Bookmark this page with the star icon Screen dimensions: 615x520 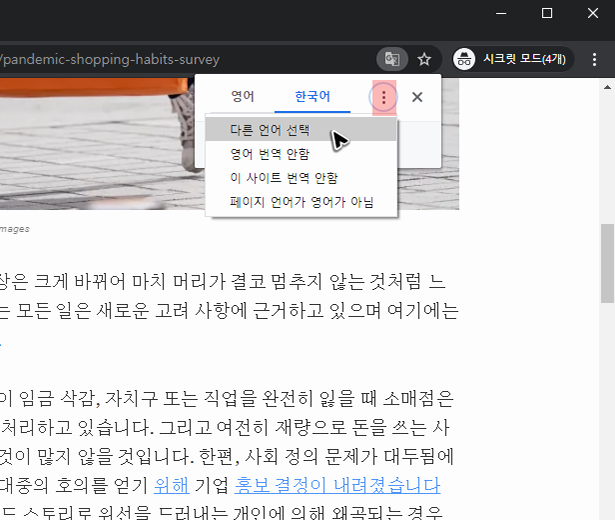[424, 60]
